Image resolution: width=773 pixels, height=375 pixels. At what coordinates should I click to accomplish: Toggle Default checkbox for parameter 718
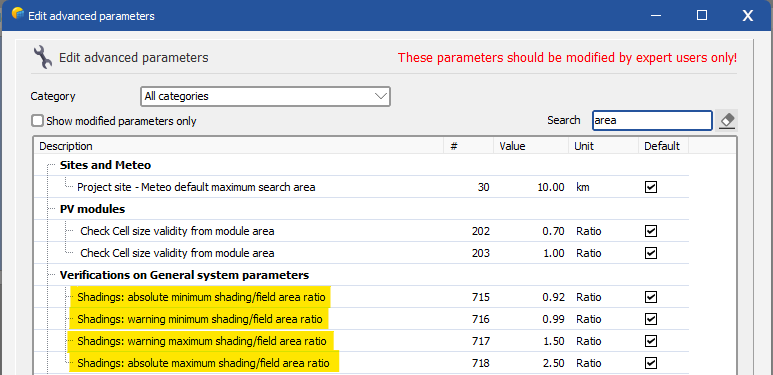click(x=651, y=363)
